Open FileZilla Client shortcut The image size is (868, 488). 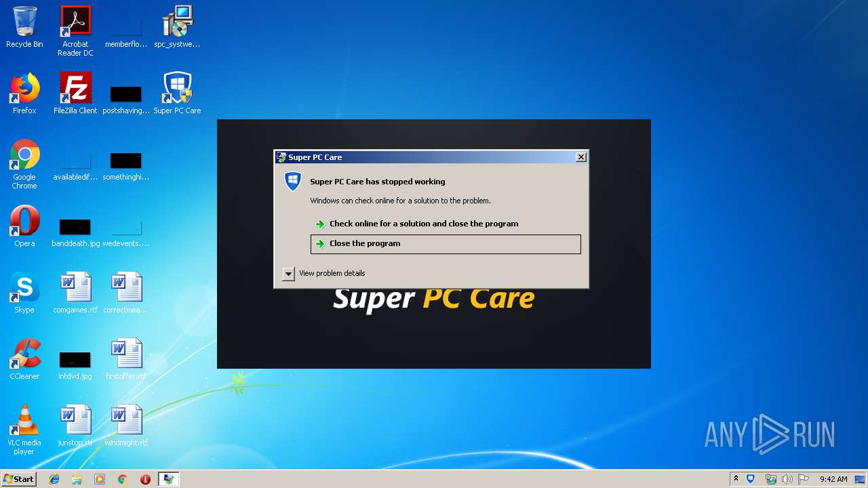click(75, 94)
